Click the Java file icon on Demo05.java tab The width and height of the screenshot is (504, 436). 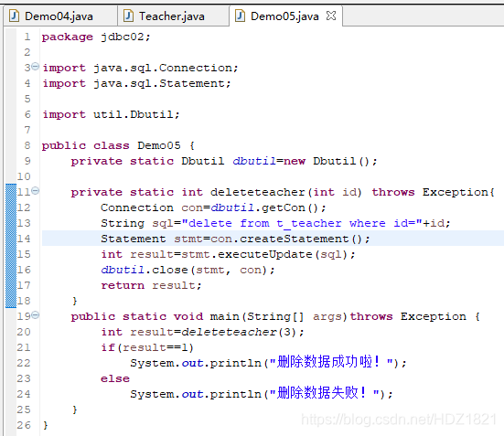[240, 16]
